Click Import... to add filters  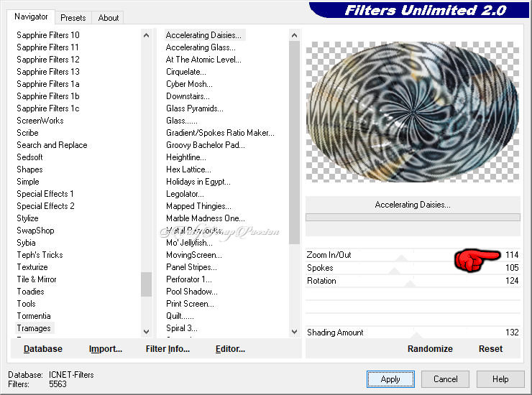click(x=106, y=349)
